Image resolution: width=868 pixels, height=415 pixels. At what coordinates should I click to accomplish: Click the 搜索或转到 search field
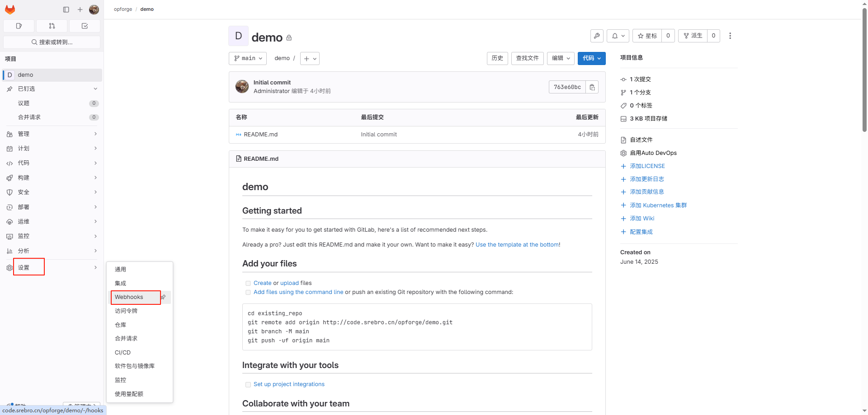click(52, 42)
